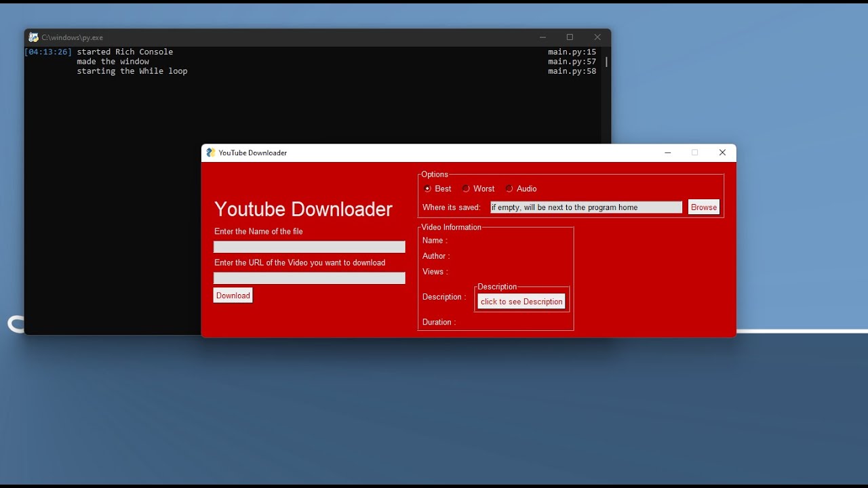Viewport: 868px width, 488px height.
Task: Close the YouTube Downloader window
Action: tap(722, 152)
